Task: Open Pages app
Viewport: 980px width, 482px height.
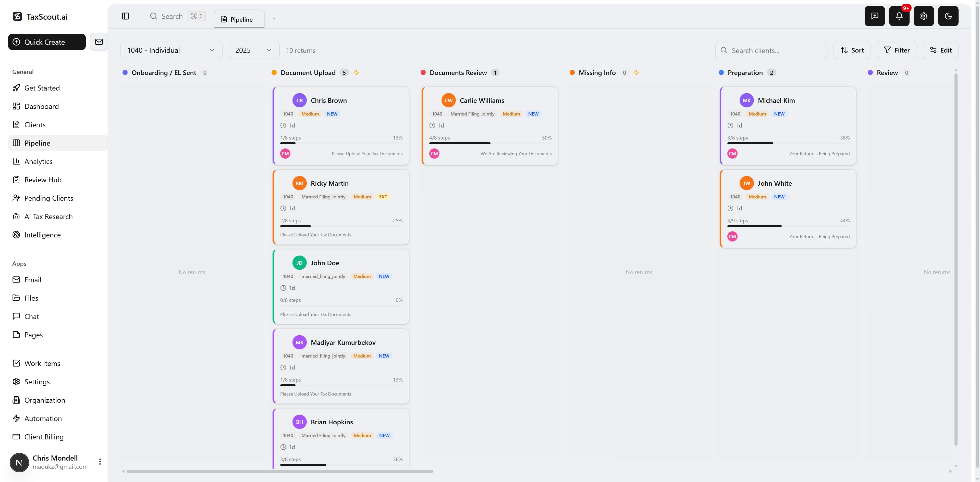Action: [58, 335]
